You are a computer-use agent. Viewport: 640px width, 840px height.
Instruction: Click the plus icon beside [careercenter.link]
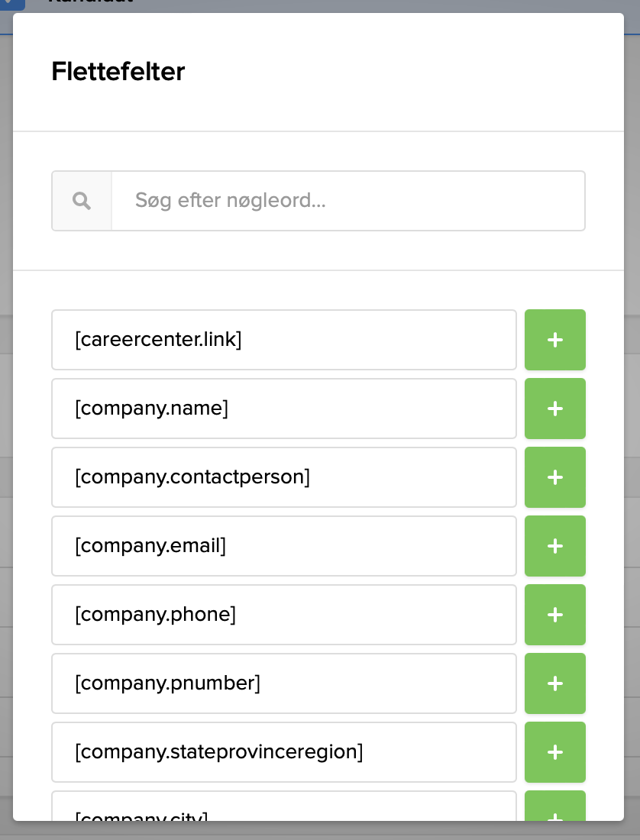tap(555, 340)
